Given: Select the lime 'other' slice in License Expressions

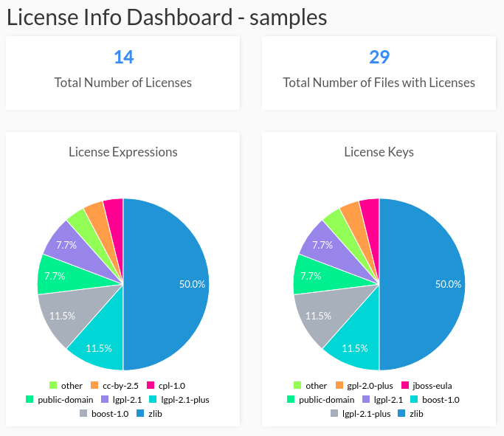Looking at the screenshot, I should point(84,229).
